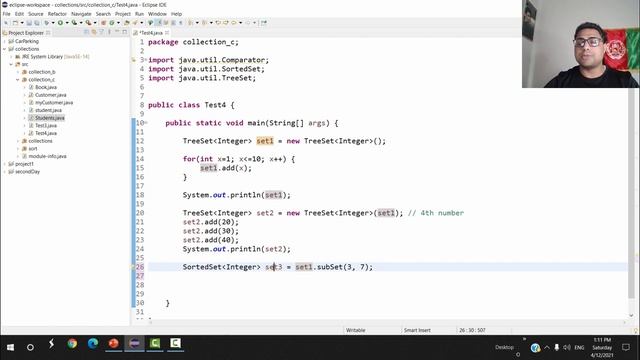Click the Forward navigation arrow in toolbar
This screenshot has height=360, width=640.
(247, 23)
